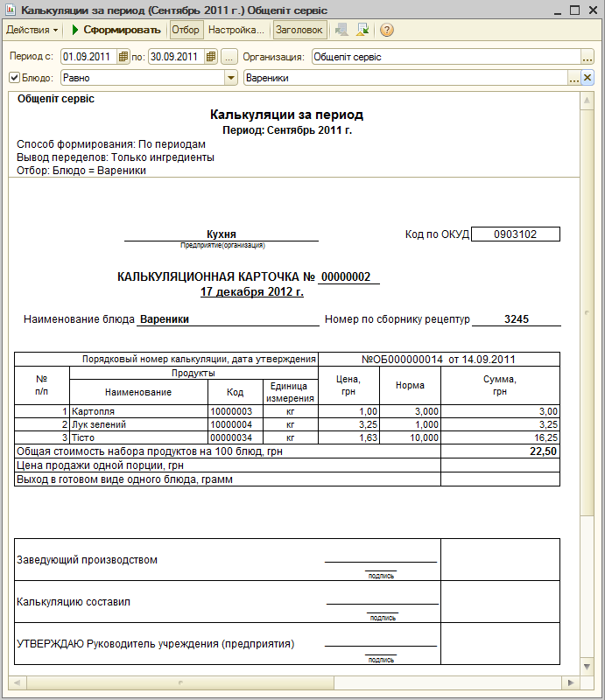Toggle the Отбор panel button
Viewport: 605px width, 700px height.
(186, 30)
